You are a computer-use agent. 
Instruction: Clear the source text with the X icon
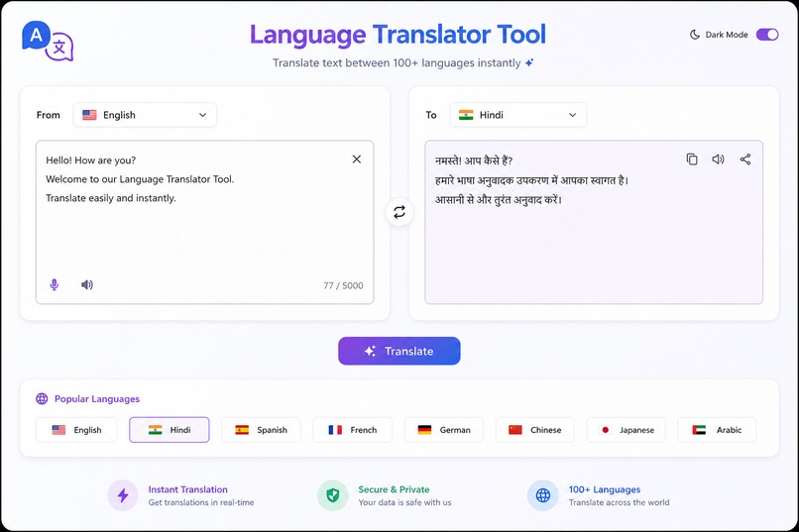tap(357, 160)
